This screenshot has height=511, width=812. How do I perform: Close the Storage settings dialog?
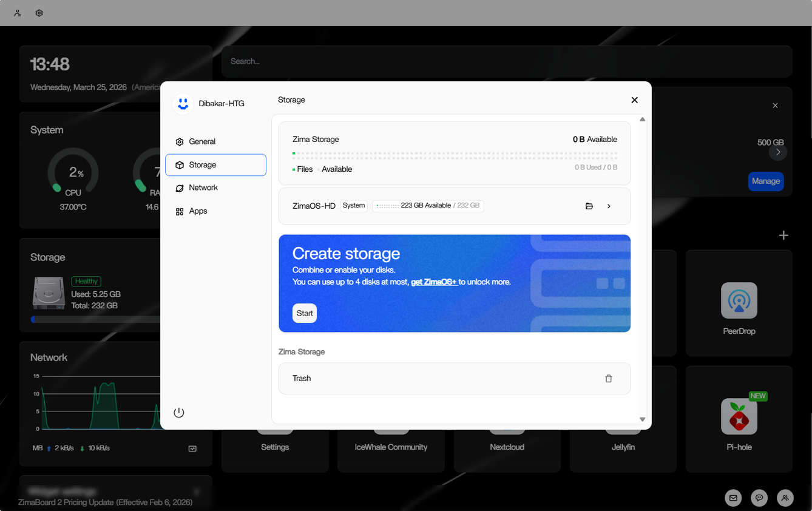634,100
